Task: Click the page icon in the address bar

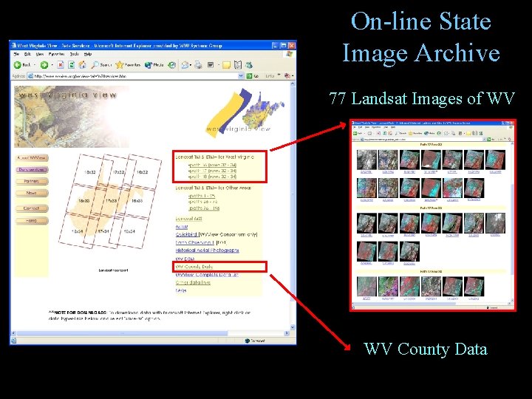Action: point(30,76)
